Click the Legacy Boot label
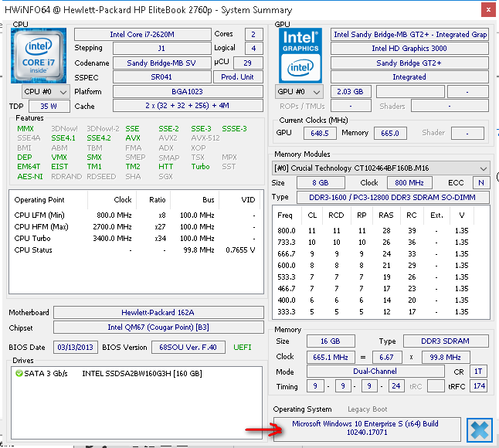Screen dimensions: 499x448 (367, 409)
